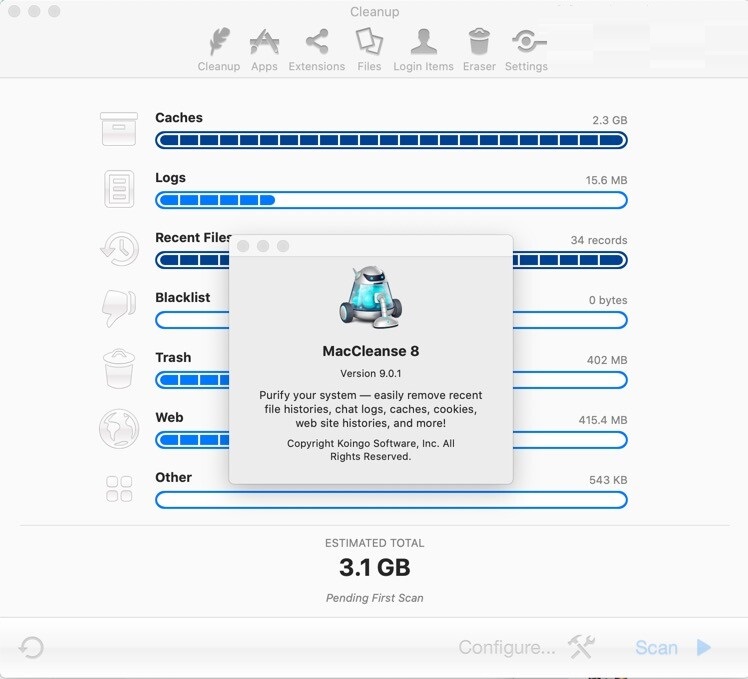
Task: Minimize the MacCleanse about dialog
Action: [x=263, y=246]
